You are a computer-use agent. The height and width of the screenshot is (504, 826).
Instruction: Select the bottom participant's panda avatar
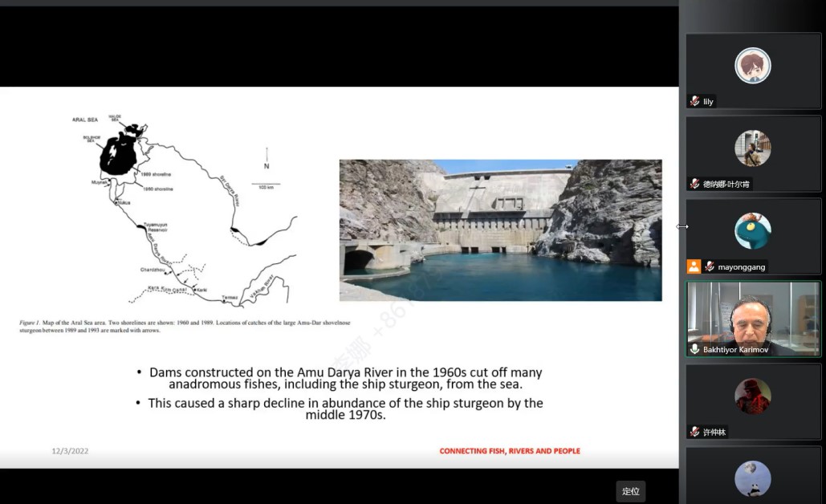tap(752, 479)
